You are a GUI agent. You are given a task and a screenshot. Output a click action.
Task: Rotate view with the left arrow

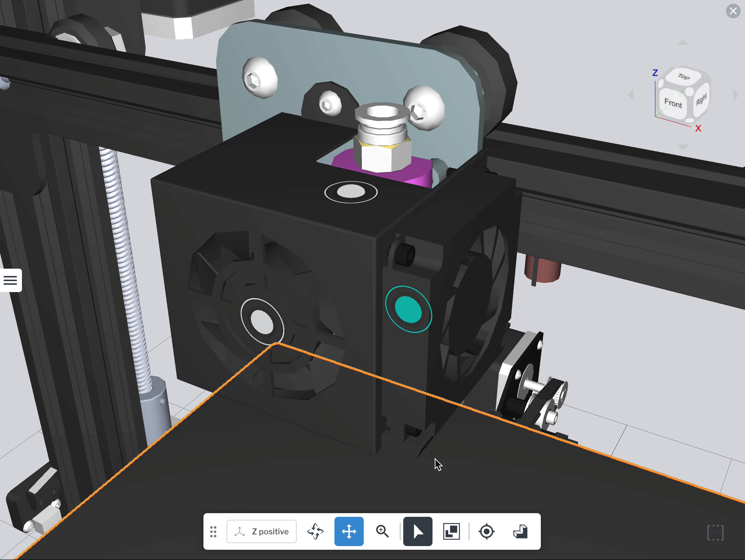(631, 95)
